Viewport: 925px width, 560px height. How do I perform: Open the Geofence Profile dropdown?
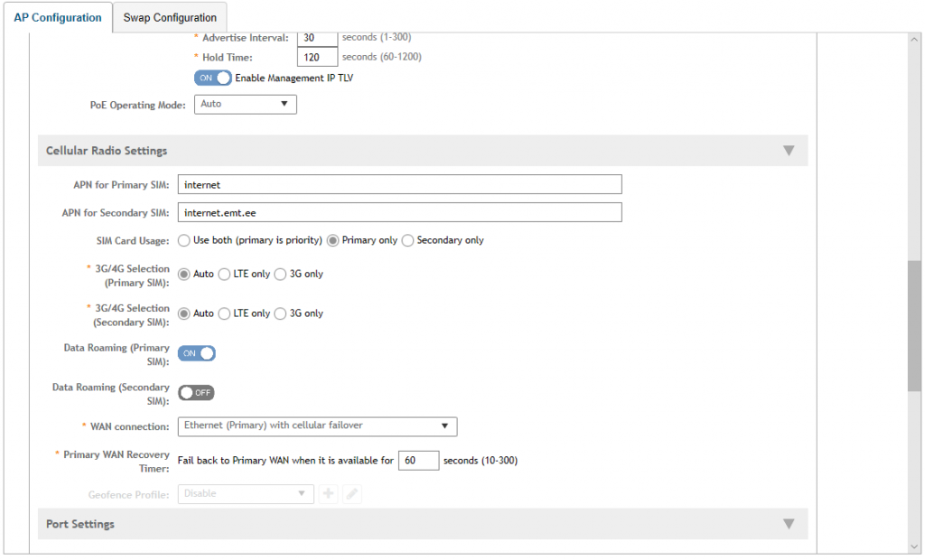[245, 494]
